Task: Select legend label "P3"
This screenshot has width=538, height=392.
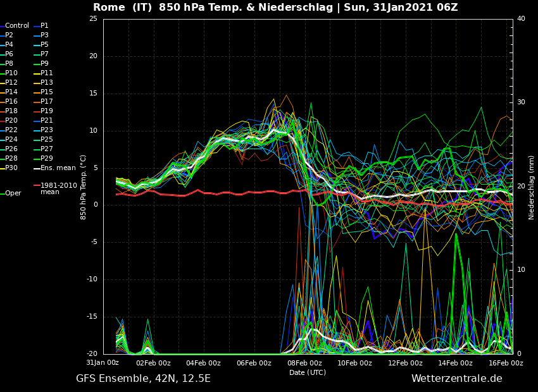Action: point(44,35)
